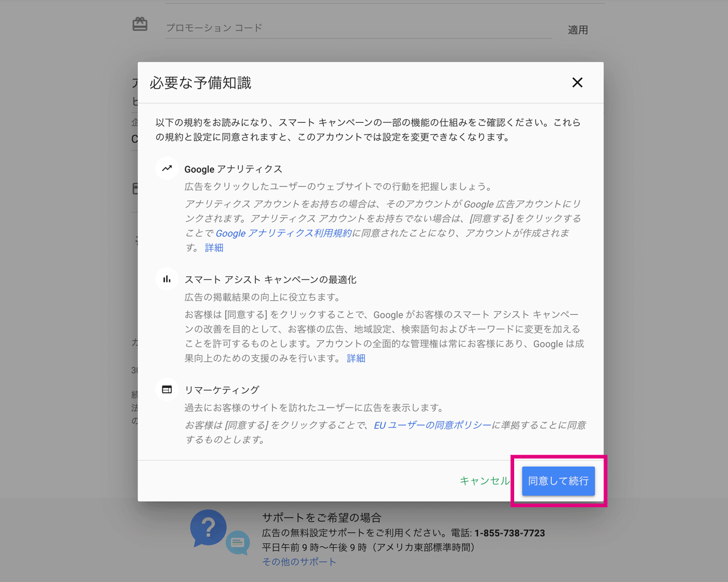Click the gift icon beside プロモーション コード
This screenshot has width=728, height=582.
click(140, 24)
